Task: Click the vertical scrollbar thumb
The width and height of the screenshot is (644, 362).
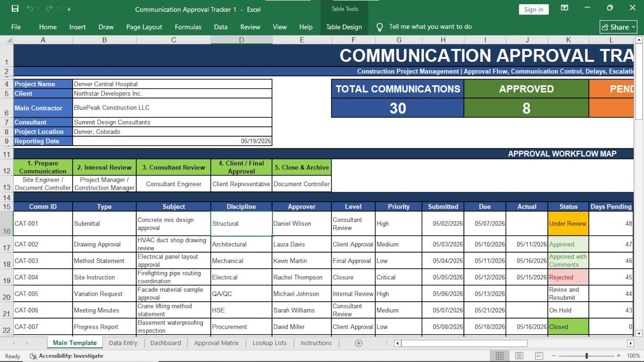Action: [x=639, y=81]
